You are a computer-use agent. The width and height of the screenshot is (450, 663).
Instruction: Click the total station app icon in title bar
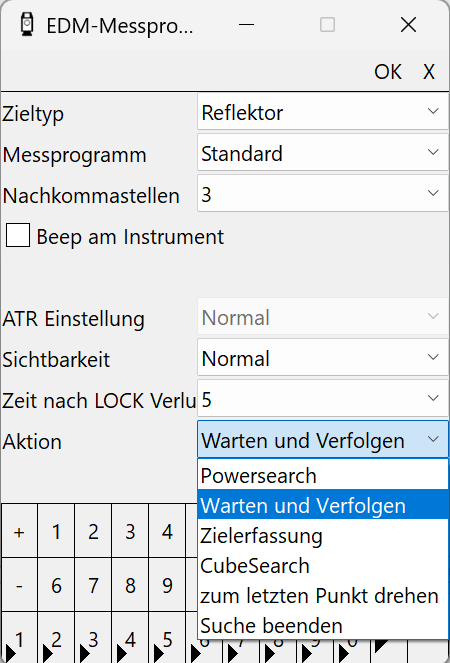(27, 25)
